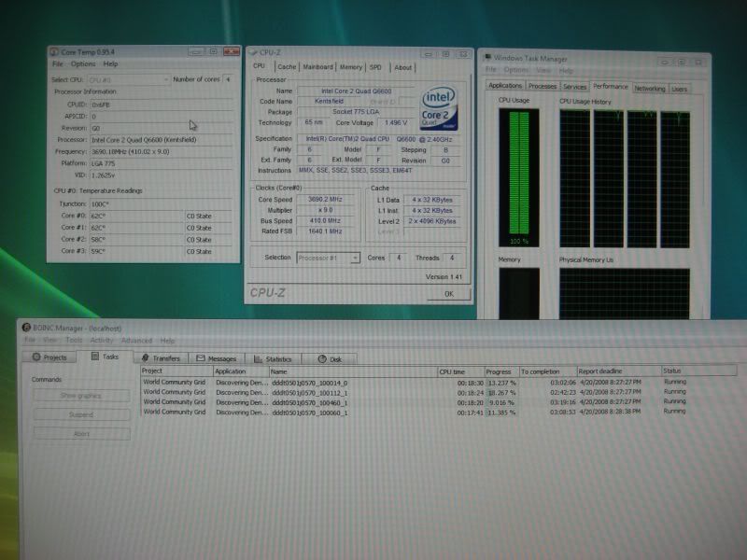Click the Frequency field in Core Temp
Viewport: 747px width, 560px height.
pos(161,152)
